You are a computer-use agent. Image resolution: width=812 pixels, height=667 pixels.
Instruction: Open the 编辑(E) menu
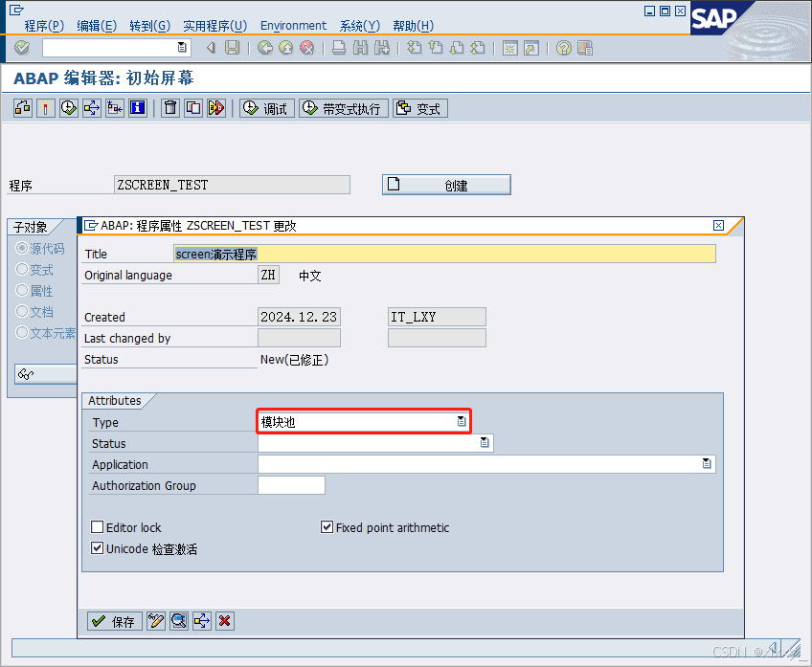click(x=97, y=26)
